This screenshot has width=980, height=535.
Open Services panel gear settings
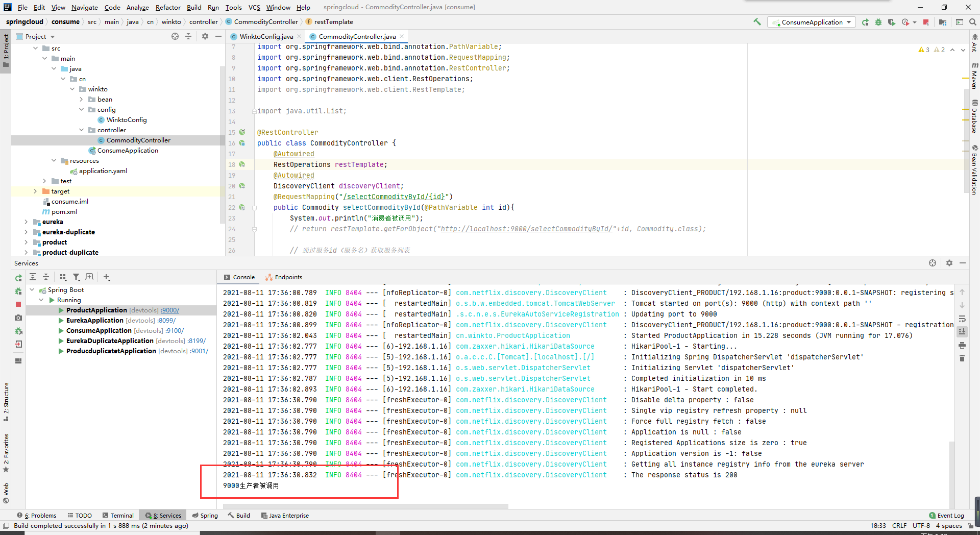[x=949, y=263]
